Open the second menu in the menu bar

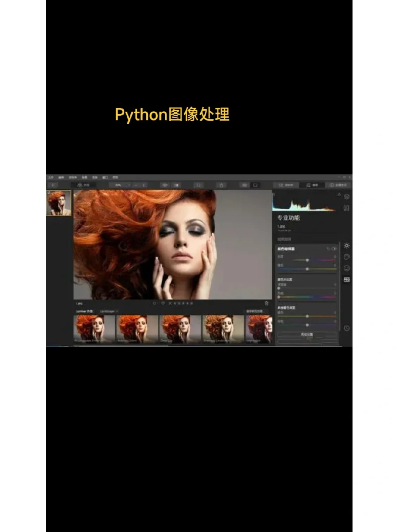(61, 177)
